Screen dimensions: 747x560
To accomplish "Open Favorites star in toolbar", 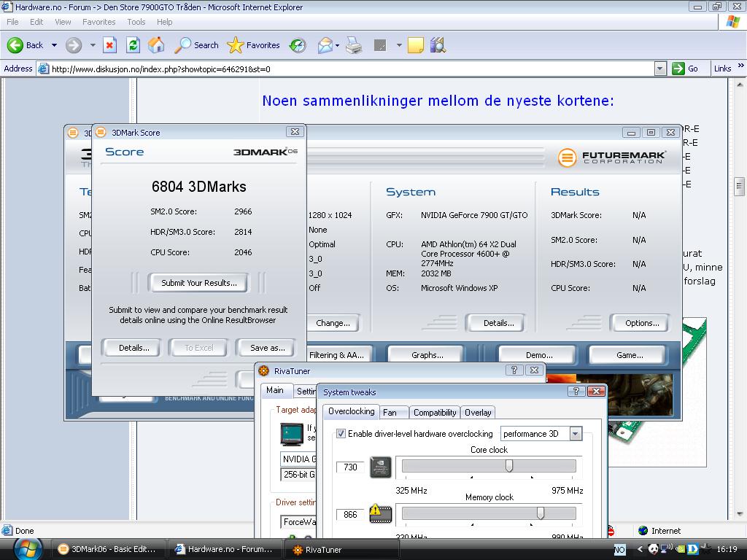I will coord(253,45).
